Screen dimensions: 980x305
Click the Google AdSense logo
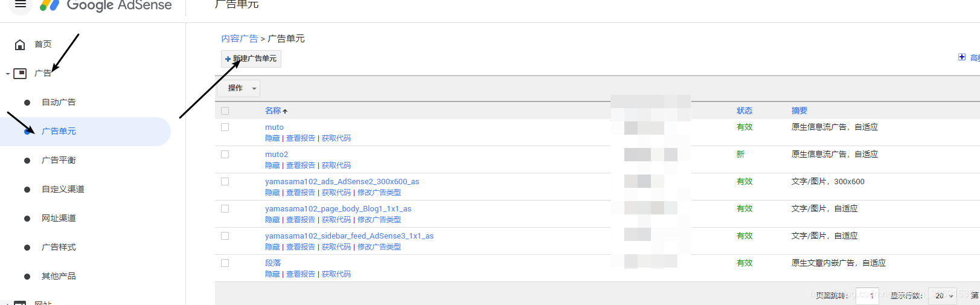click(x=106, y=5)
